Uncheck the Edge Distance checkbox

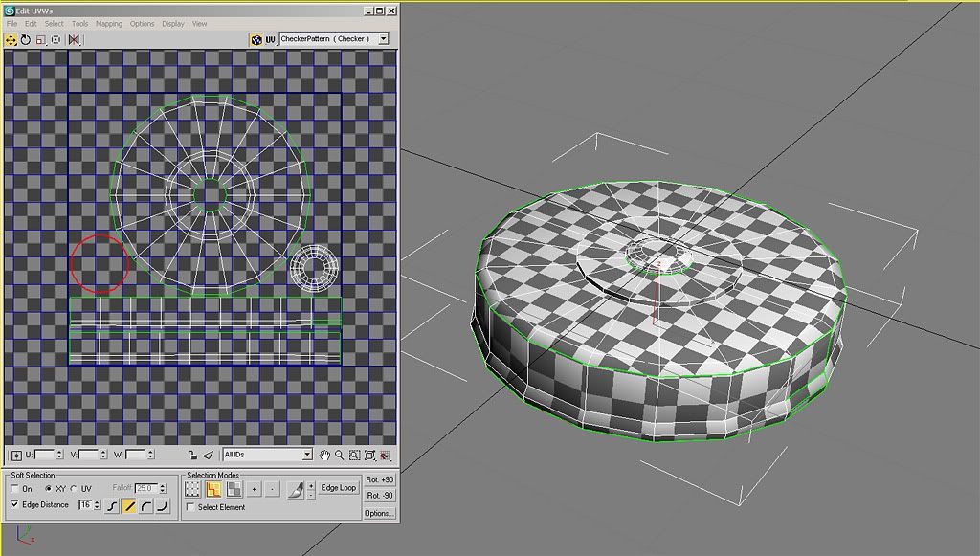pos(14,504)
